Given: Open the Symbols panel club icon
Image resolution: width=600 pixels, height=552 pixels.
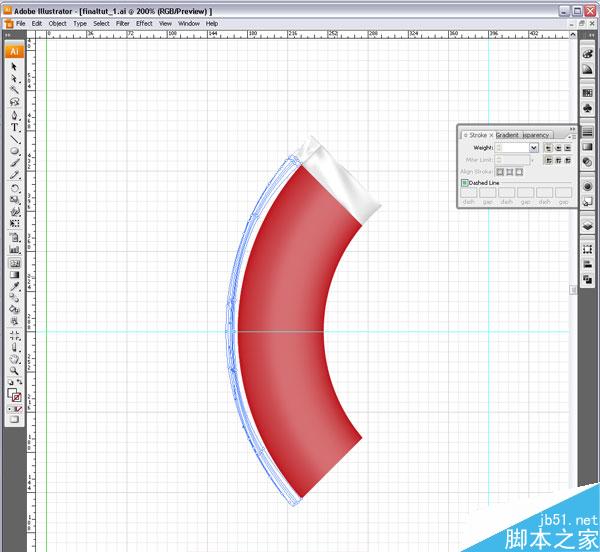Looking at the screenshot, I should pos(587,109).
